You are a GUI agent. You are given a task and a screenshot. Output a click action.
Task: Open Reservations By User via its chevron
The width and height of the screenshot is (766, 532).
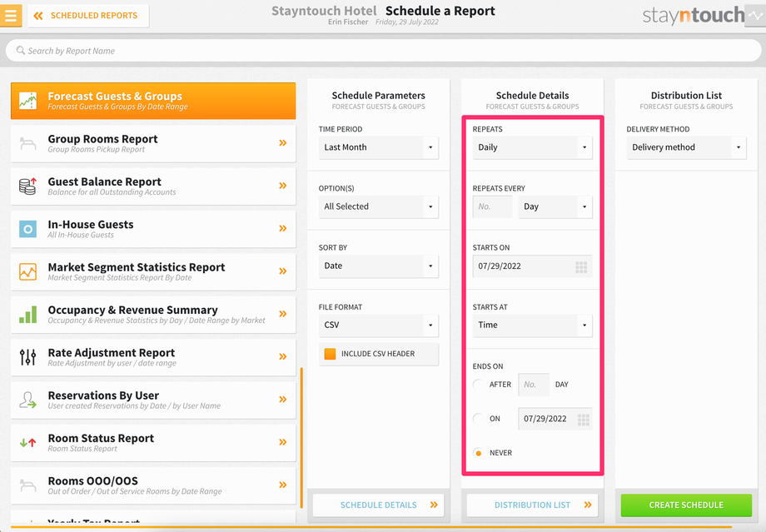283,399
